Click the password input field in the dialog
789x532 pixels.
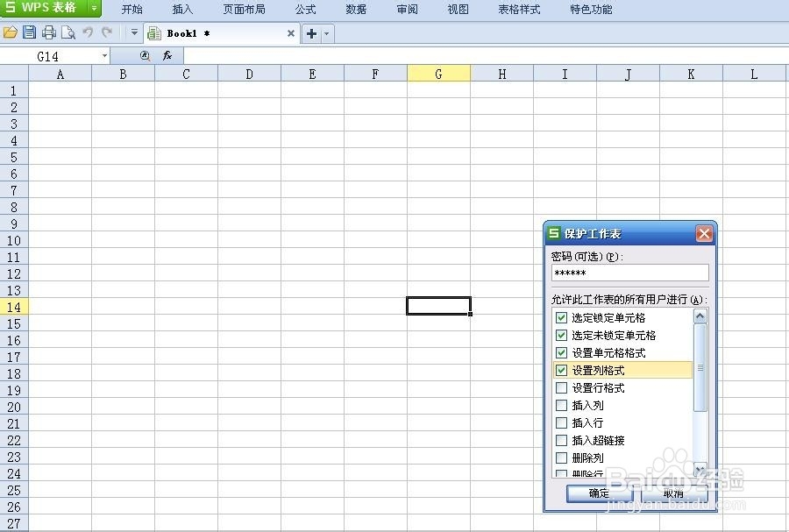[x=629, y=273]
